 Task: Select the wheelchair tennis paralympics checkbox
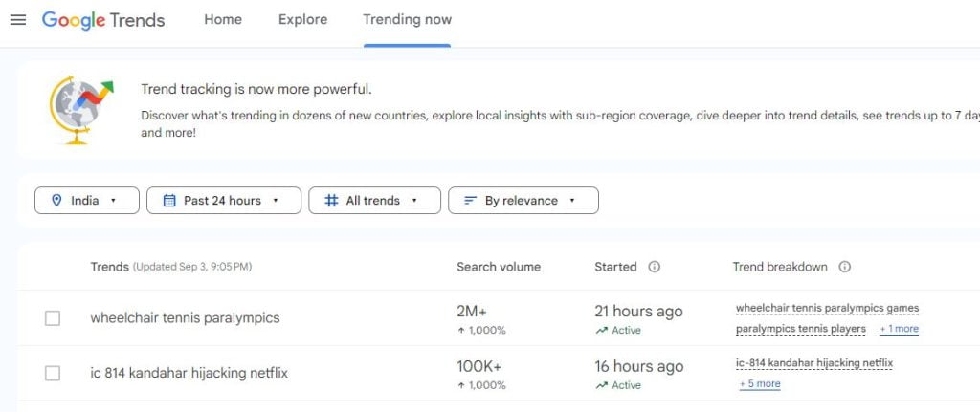coord(53,318)
